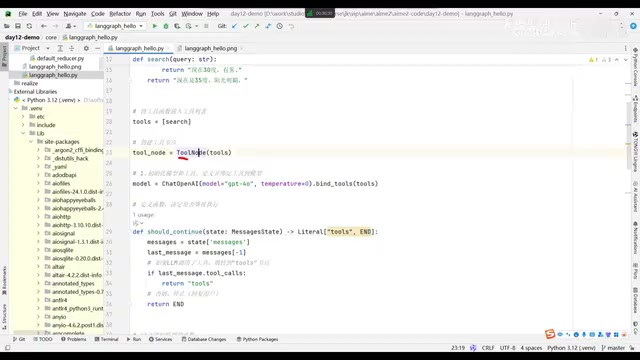Toggle the AI Assistant side panel
The height and width of the screenshot is (360, 640).
[x=636, y=197]
